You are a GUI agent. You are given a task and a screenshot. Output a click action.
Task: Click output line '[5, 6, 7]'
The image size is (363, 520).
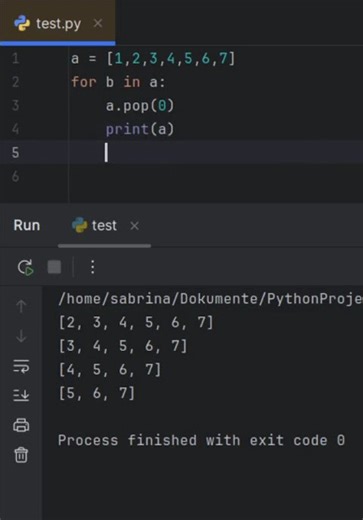coord(97,393)
